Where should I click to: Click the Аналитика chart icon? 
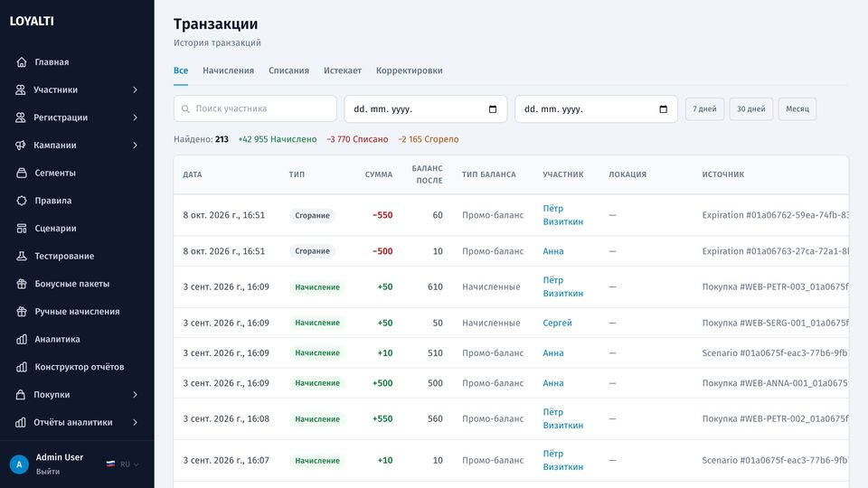click(x=22, y=339)
